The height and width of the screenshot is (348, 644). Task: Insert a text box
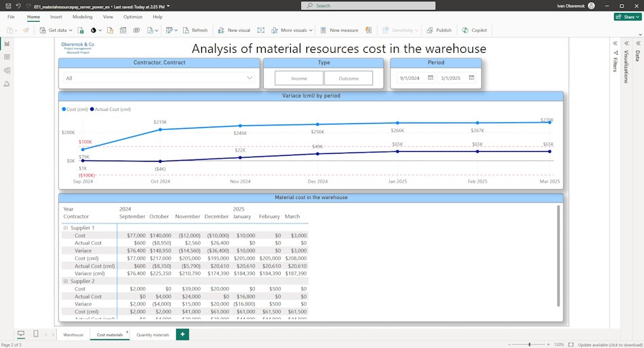tap(261, 30)
